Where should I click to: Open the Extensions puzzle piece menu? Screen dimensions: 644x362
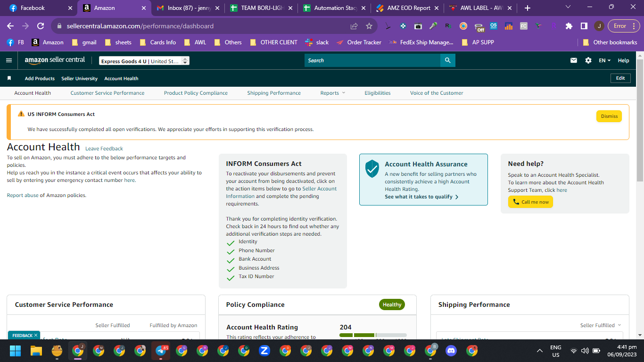tap(569, 26)
